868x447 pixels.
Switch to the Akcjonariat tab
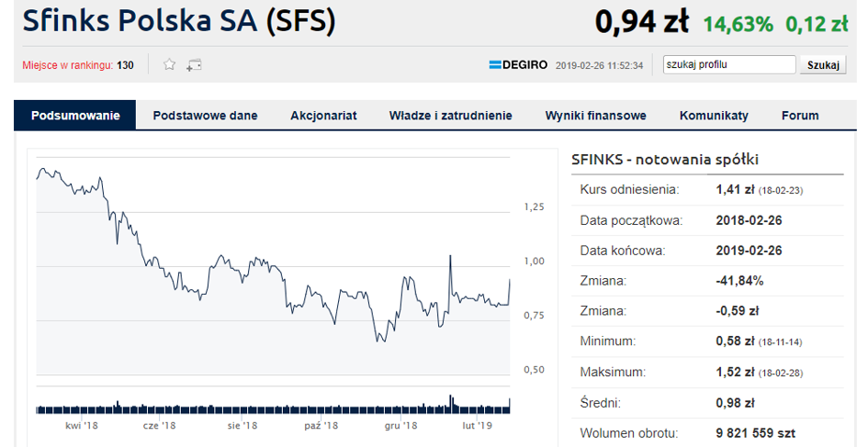click(324, 116)
